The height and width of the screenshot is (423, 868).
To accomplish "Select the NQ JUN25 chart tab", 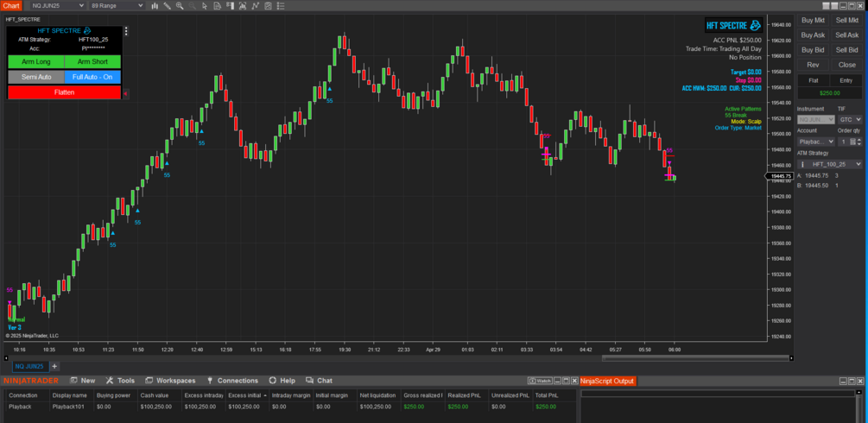I will tap(30, 367).
